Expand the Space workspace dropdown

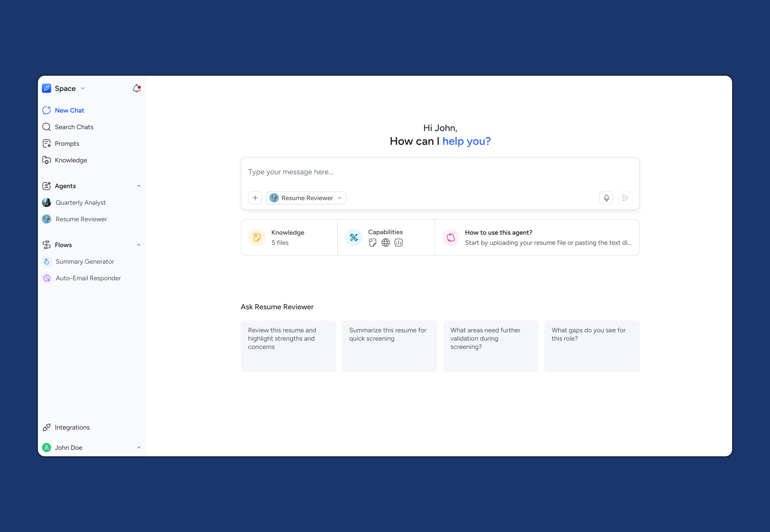click(83, 88)
